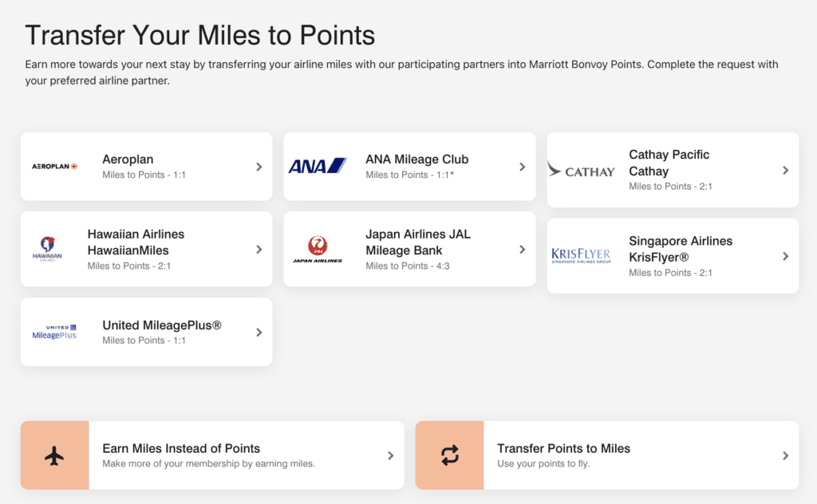
Task: Select the United MileagePlus transfer partner
Action: pyautogui.click(x=146, y=333)
